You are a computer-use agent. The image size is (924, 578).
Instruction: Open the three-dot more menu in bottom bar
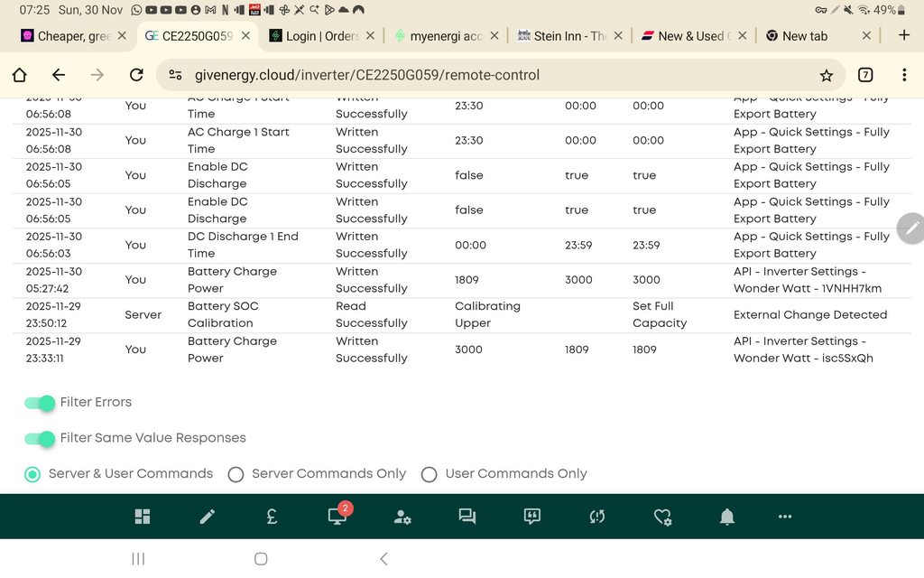pyautogui.click(x=785, y=517)
